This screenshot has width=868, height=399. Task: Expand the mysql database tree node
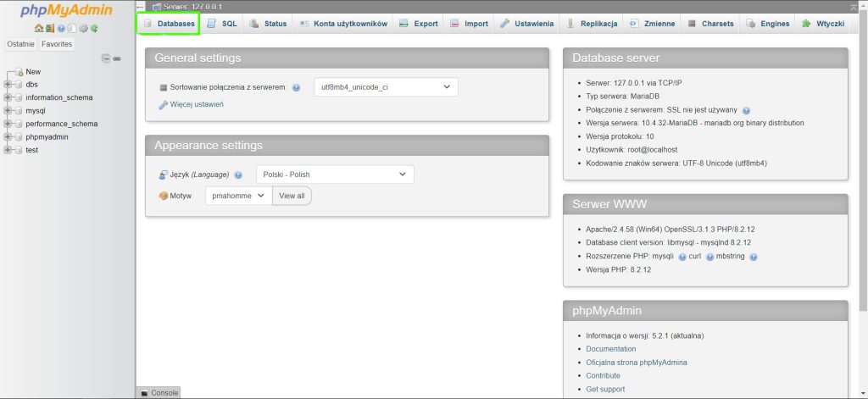(x=8, y=111)
